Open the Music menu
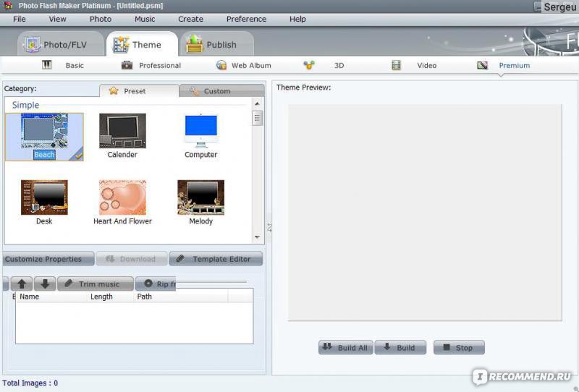The height and width of the screenshot is (392, 579). pyautogui.click(x=145, y=19)
